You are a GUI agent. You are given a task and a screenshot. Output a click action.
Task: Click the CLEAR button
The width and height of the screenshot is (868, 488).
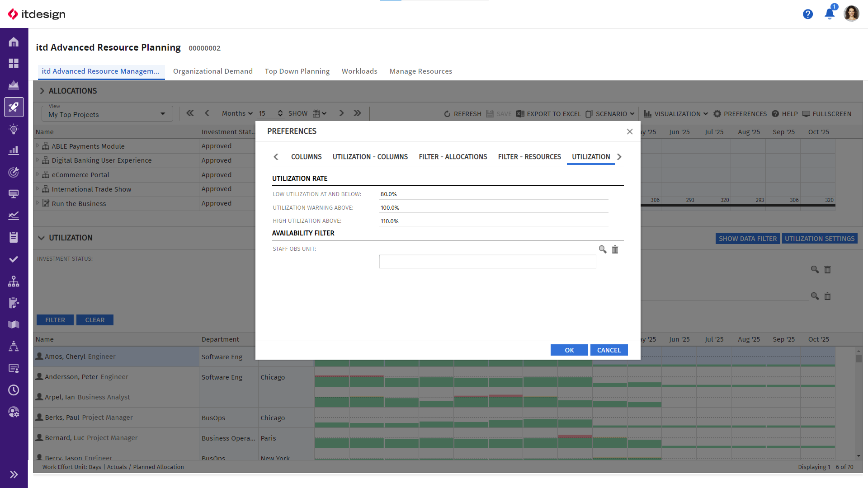[x=95, y=320]
